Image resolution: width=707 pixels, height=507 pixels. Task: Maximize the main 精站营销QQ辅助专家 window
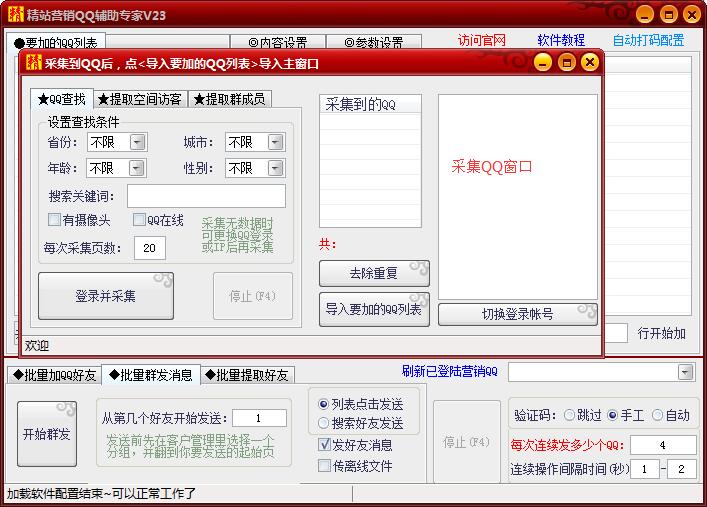click(669, 14)
